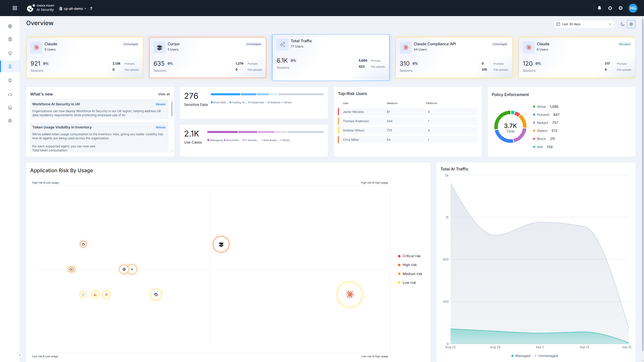This screenshot has width=644, height=362.
Task: Select the Cursor 5 Users card
Action: 208,58
